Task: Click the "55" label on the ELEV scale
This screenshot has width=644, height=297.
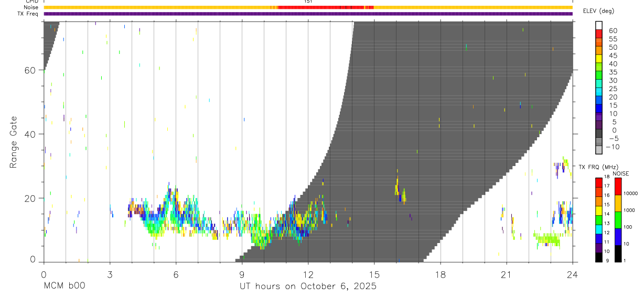Action: pos(612,39)
